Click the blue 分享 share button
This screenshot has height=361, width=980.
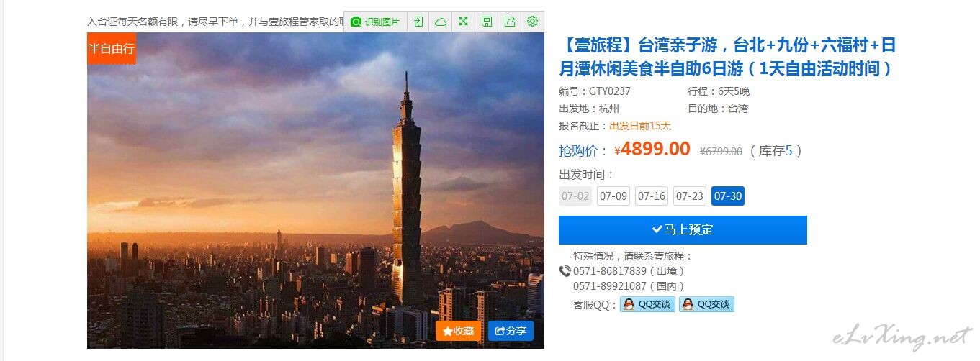coord(511,331)
